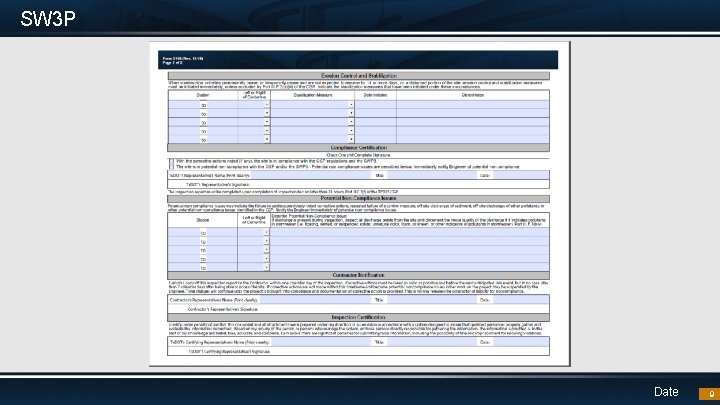Open third-row Left or Right dropdown, Non-Compliance Issues table
Screen dimensions: 720x405
point(266,250)
